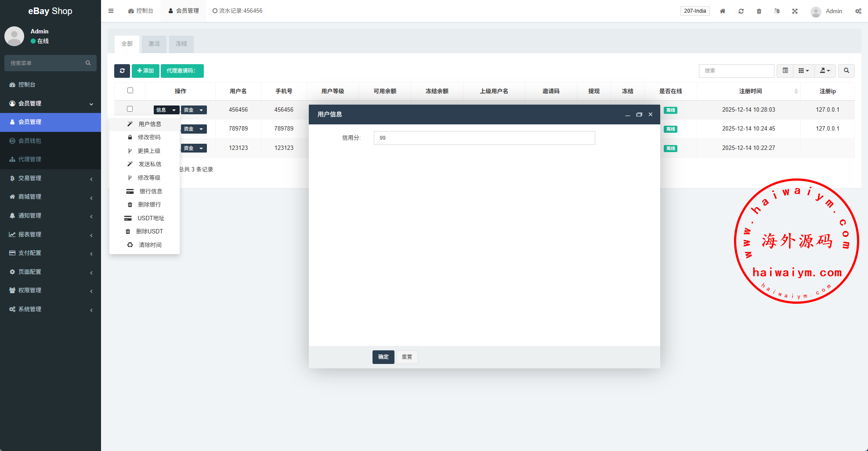This screenshot has height=451, width=868.
Task: Click the dark table refresh button
Action: click(x=122, y=71)
